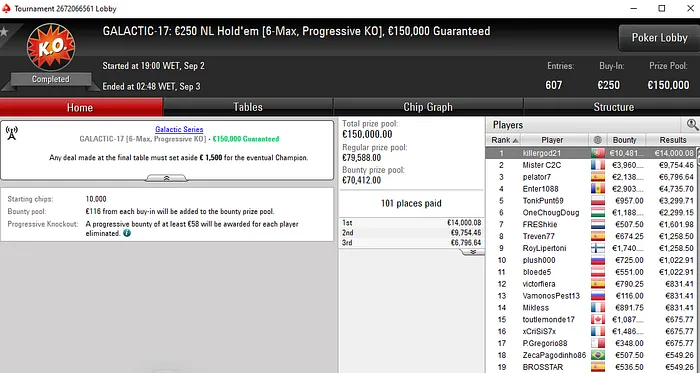The image size is (700, 373).
Task: Sort by the Bounty column header
Action: pyautogui.click(x=625, y=140)
